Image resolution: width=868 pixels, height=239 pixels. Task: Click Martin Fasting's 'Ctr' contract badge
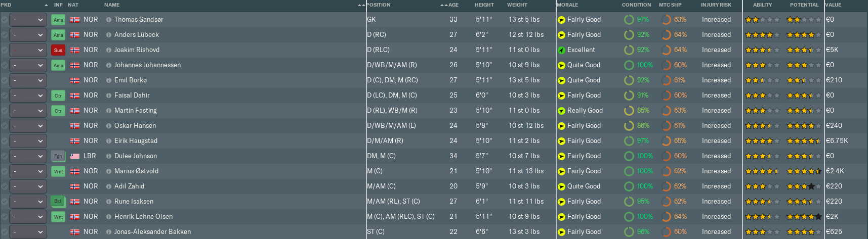point(58,111)
